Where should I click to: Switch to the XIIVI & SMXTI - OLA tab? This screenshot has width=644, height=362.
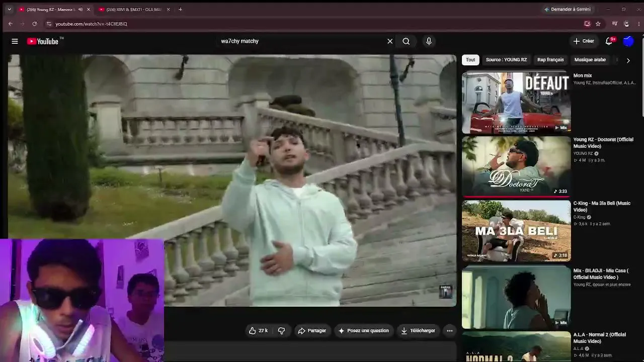pyautogui.click(x=134, y=10)
